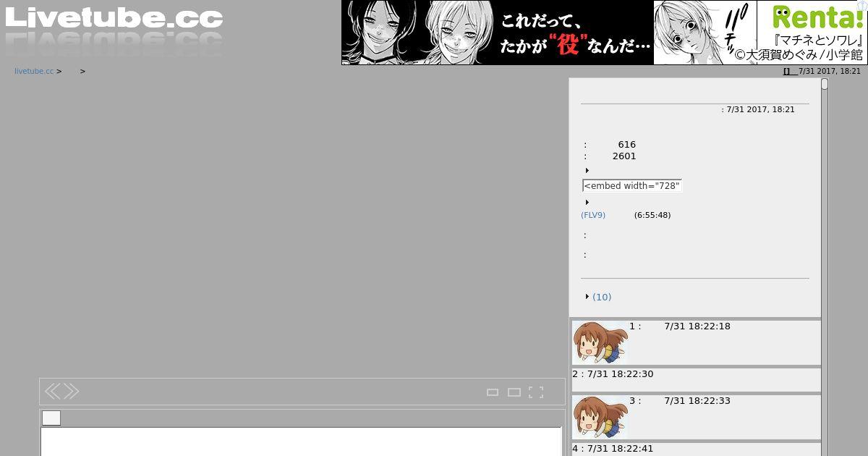Screen dimensions: 868x456
Task: Click inside the large comment text area
Action: (x=301, y=442)
